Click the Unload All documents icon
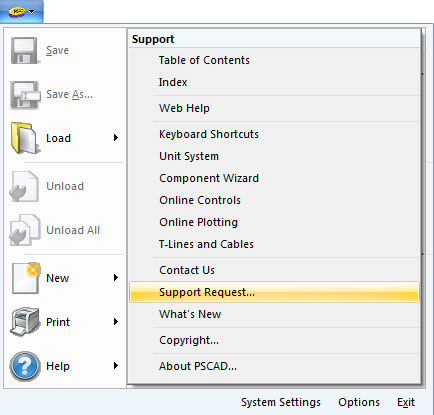434x415 pixels. pos(25,230)
